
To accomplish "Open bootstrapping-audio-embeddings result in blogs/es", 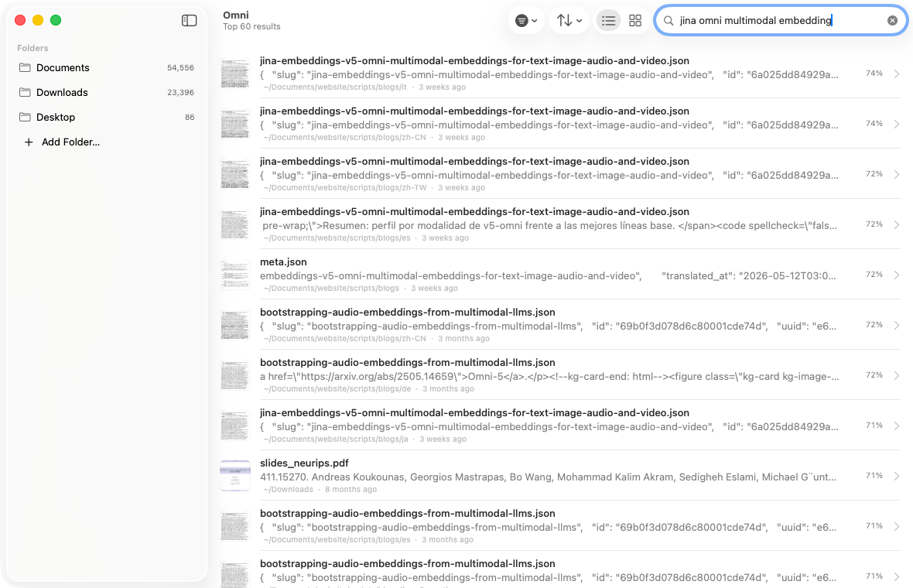I will (x=560, y=526).
